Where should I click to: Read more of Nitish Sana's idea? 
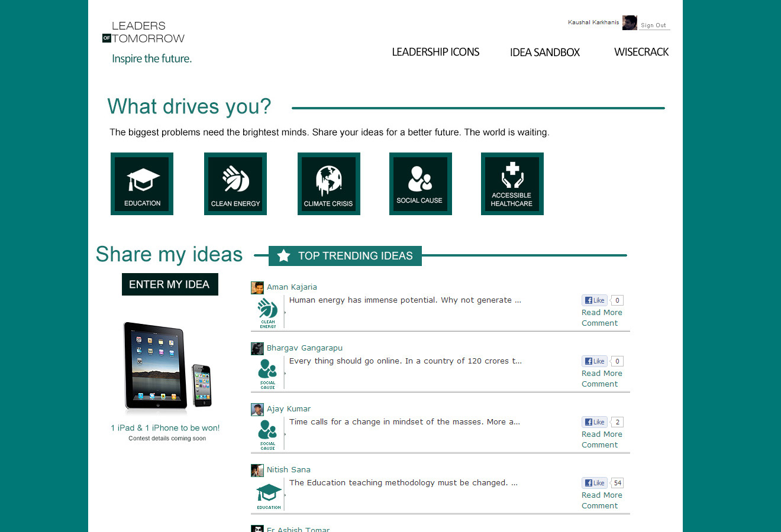(602, 495)
